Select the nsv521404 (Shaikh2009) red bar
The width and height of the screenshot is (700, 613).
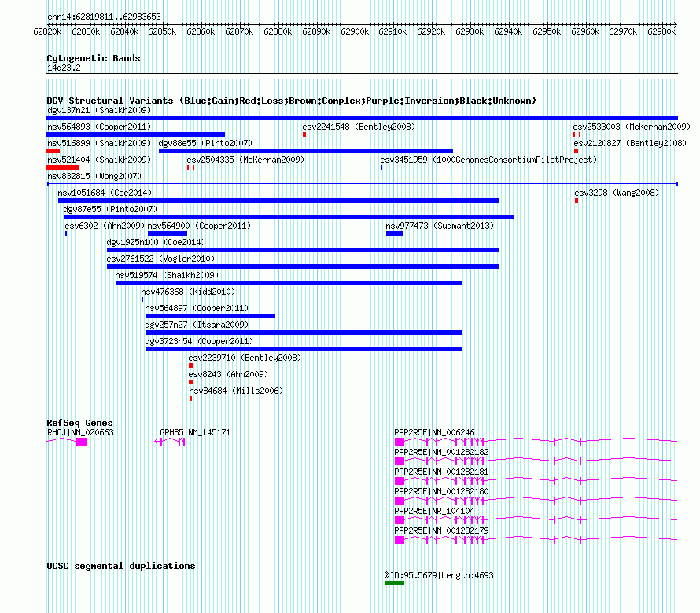(62, 167)
